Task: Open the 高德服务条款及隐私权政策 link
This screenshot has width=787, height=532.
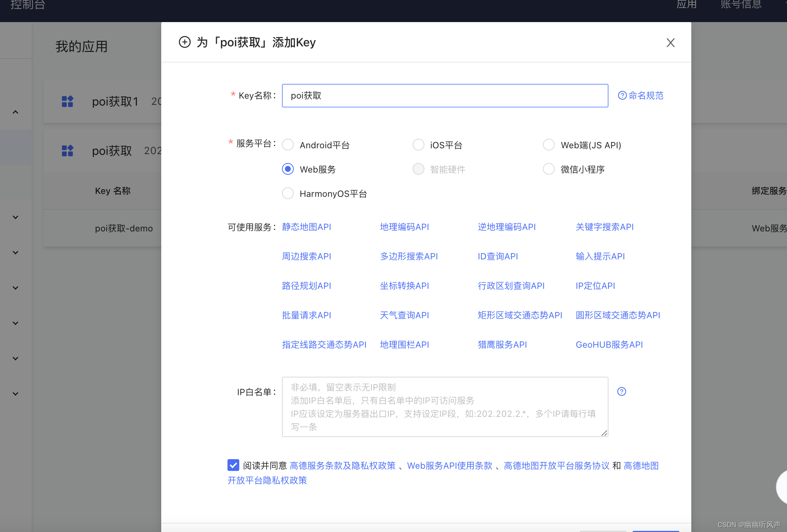Action: click(342, 465)
